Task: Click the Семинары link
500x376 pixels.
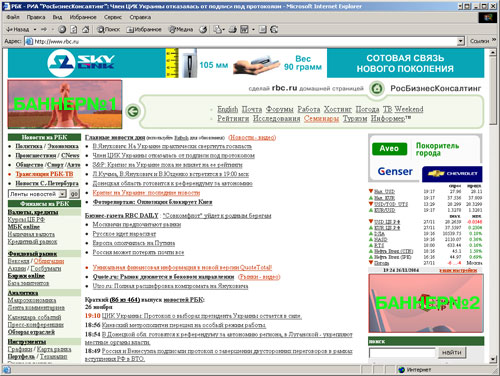Action: click(321, 118)
